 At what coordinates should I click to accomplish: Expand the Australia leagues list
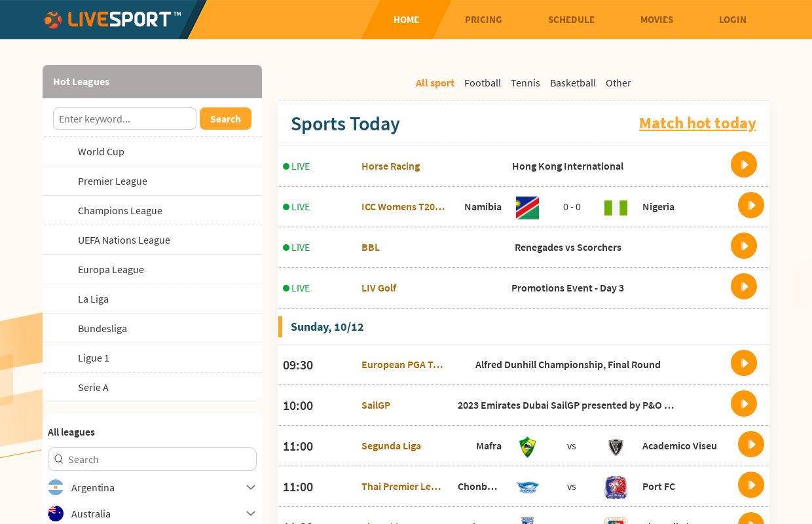251,514
